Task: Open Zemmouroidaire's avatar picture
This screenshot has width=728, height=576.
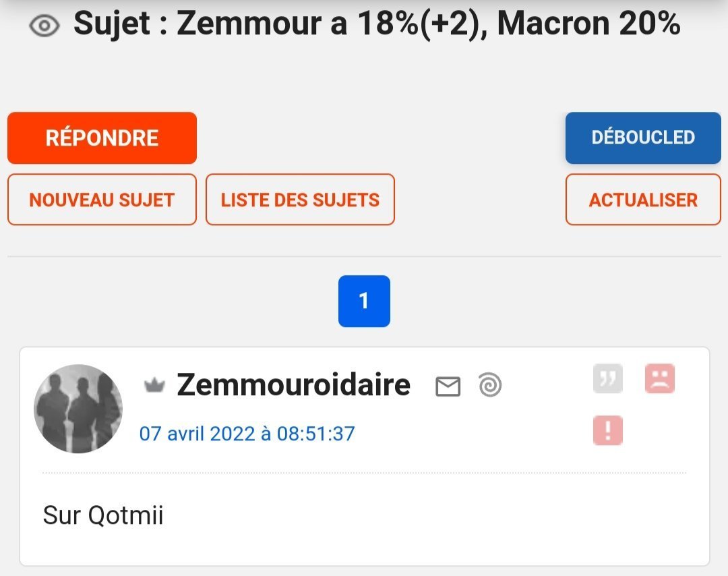Action: coord(78,409)
